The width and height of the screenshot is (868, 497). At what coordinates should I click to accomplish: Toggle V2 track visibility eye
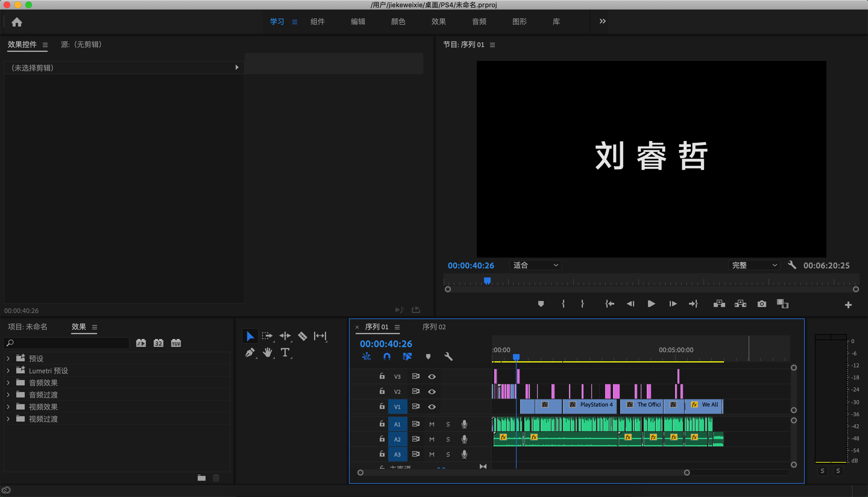click(432, 391)
